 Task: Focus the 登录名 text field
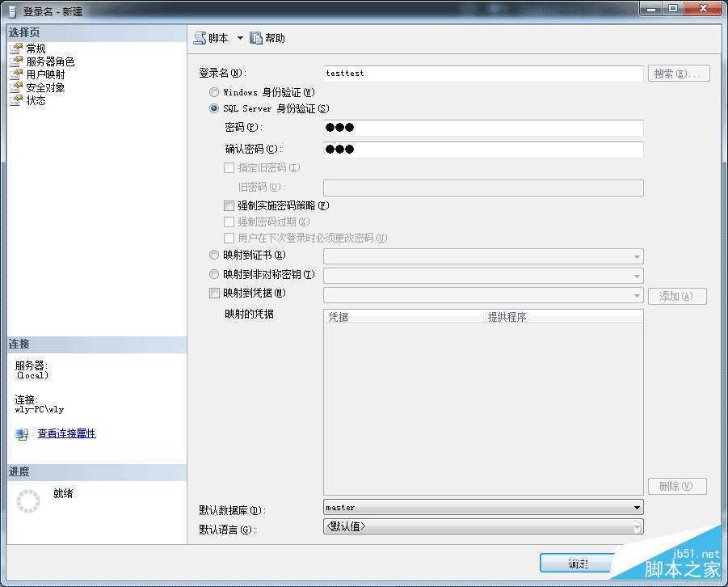[x=483, y=74]
